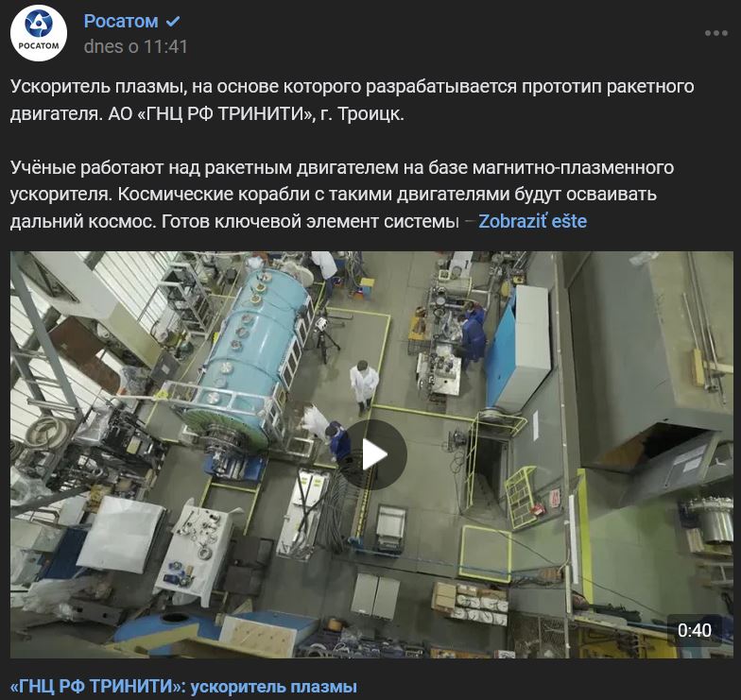Open the three-dot post options menu
Viewport: 741px width, 700px height.
tap(716, 33)
